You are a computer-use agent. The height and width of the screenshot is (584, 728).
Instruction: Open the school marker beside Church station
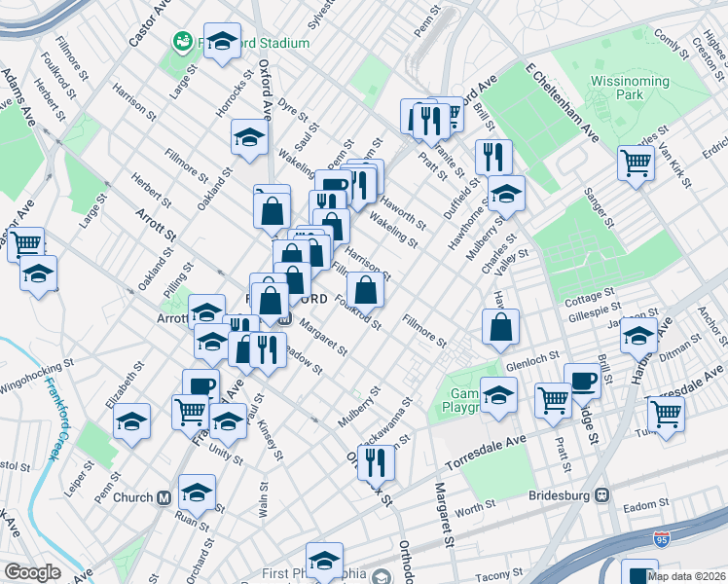tap(197, 493)
